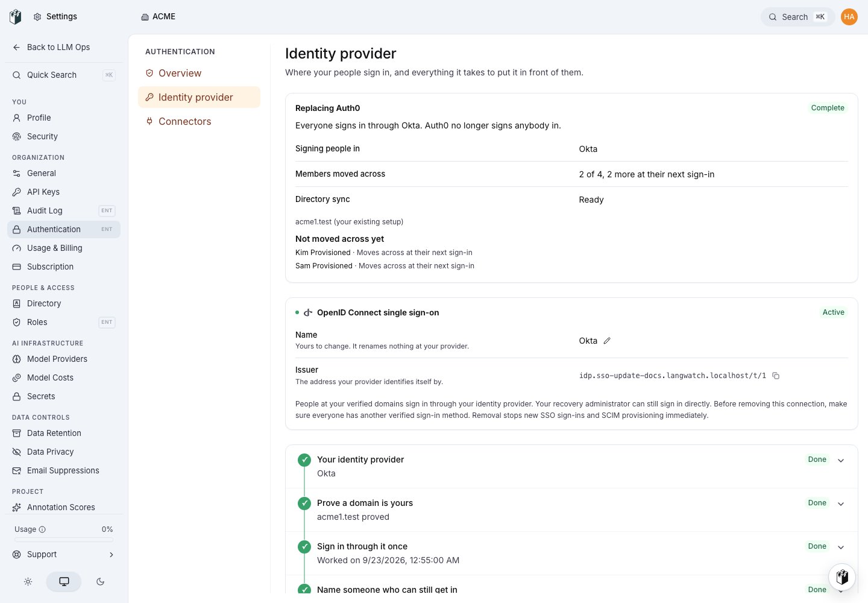This screenshot has height=603, width=868.
Task: Expand the Your identity provider step
Action: tap(841, 461)
